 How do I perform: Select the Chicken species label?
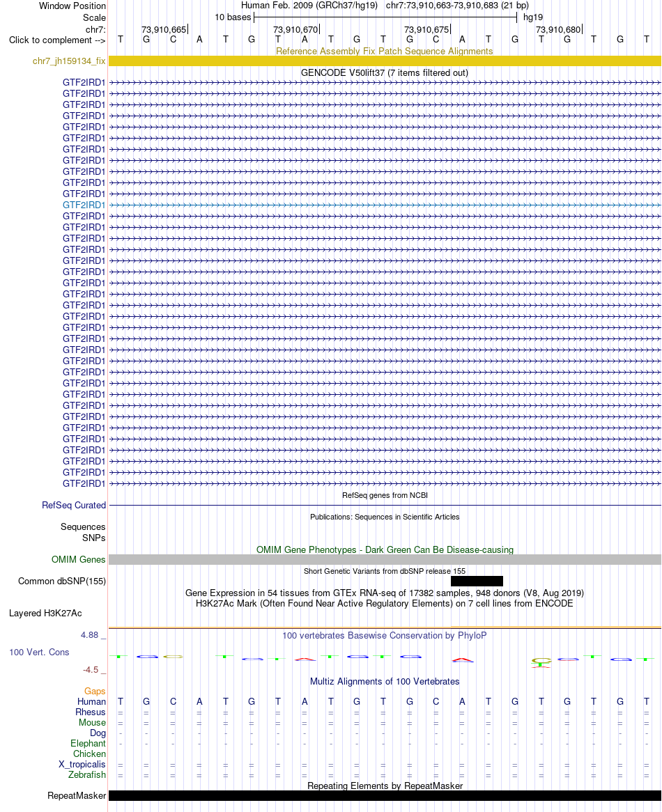(x=89, y=754)
